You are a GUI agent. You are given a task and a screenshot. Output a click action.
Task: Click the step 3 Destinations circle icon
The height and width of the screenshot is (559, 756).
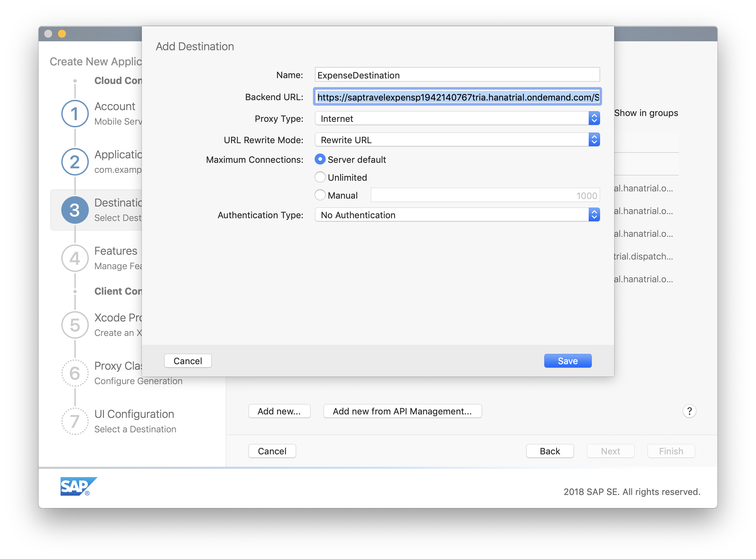pyautogui.click(x=75, y=210)
